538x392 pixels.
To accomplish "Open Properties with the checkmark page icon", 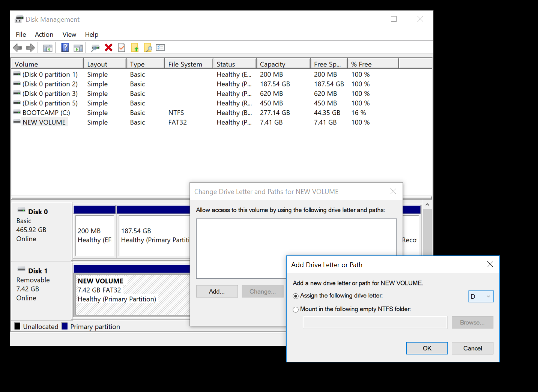I will point(122,47).
